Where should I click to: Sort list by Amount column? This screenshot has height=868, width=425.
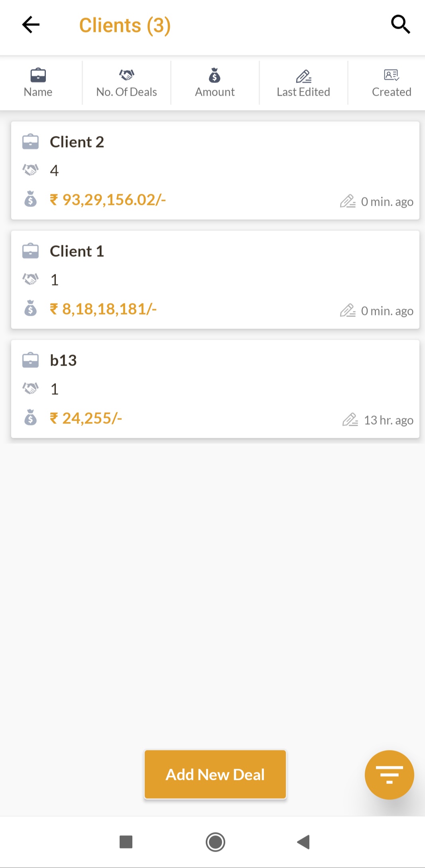point(215,83)
